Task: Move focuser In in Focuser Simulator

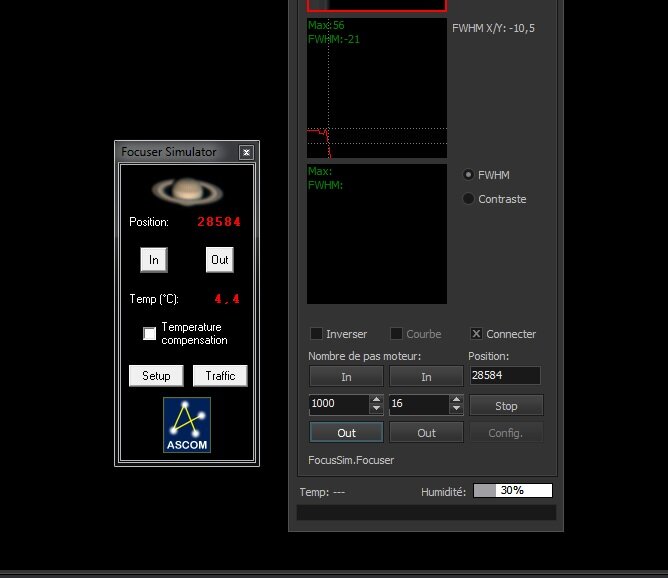Action: point(154,260)
